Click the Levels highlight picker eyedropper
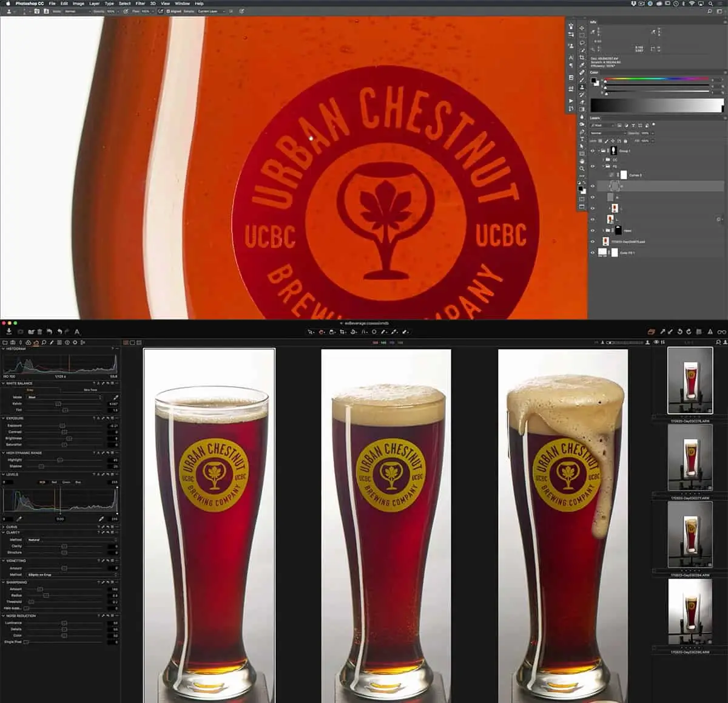The width and height of the screenshot is (728, 703). (x=101, y=519)
